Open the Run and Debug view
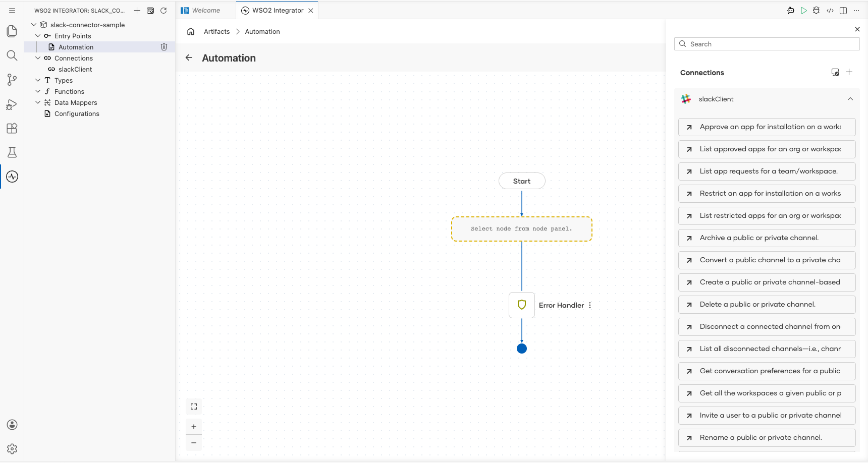Viewport: 868px width, 463px height. tap(12, 104)
